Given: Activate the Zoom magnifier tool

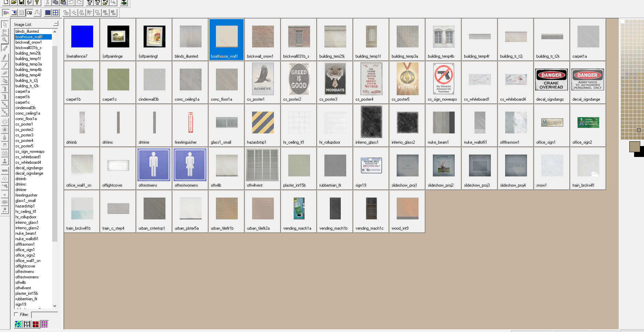Looking at the screenshot, I should (x=4, y=40).
